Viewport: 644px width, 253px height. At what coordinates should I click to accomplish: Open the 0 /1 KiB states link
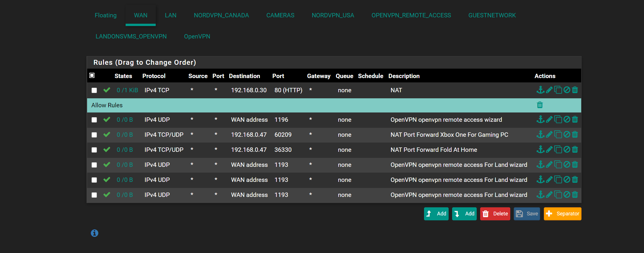point(127,90)
